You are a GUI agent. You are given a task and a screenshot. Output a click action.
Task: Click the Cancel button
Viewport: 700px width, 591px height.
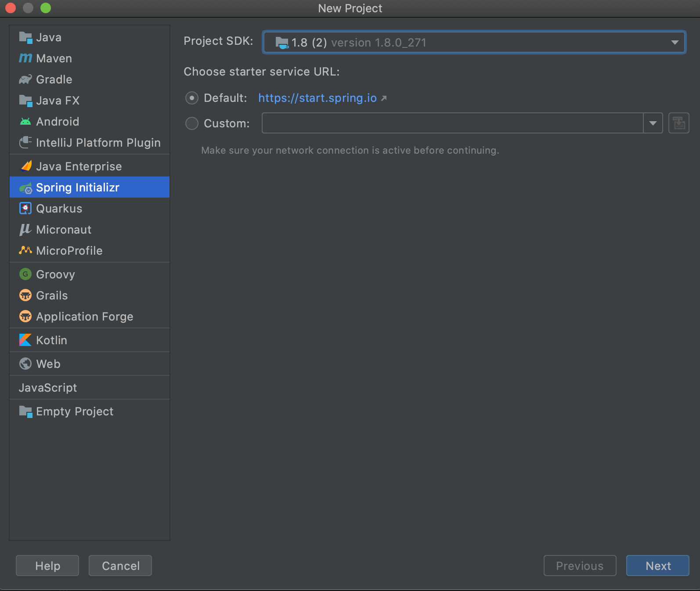pos(120,566)
